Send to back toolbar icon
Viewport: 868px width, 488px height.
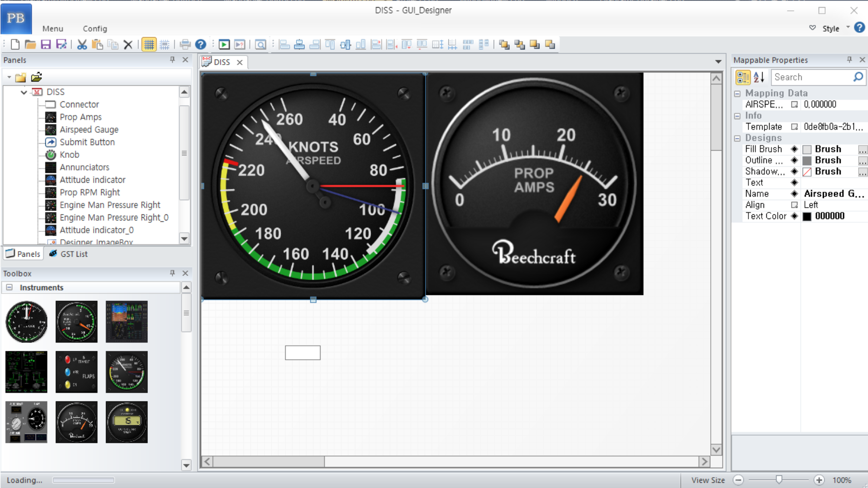[520, 44]
